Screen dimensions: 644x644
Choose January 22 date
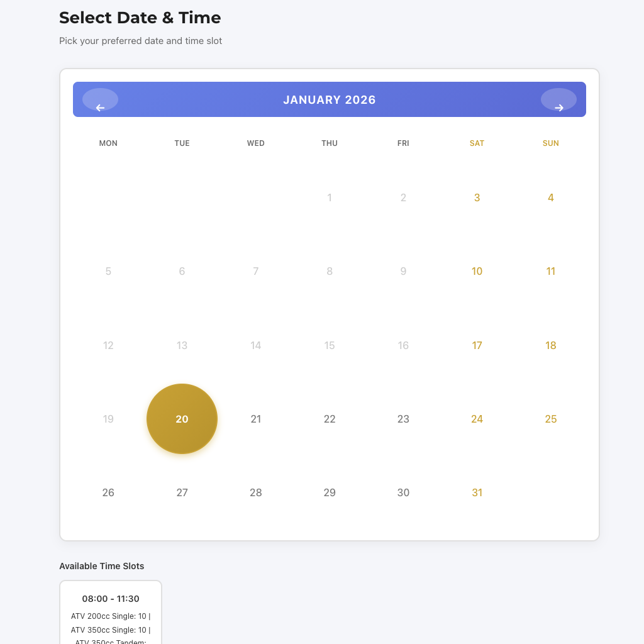(330, 419)
